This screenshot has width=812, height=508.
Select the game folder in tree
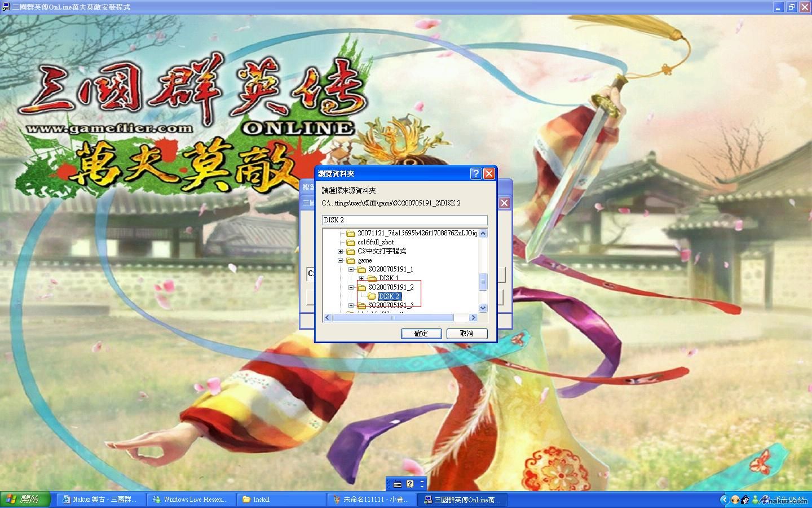(x=365, y=260)
